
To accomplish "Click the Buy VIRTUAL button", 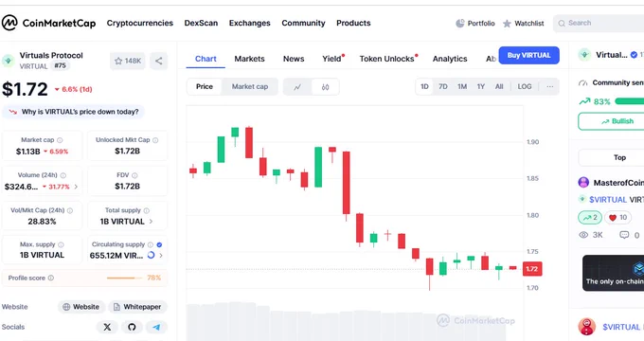I will pos(529,55).
